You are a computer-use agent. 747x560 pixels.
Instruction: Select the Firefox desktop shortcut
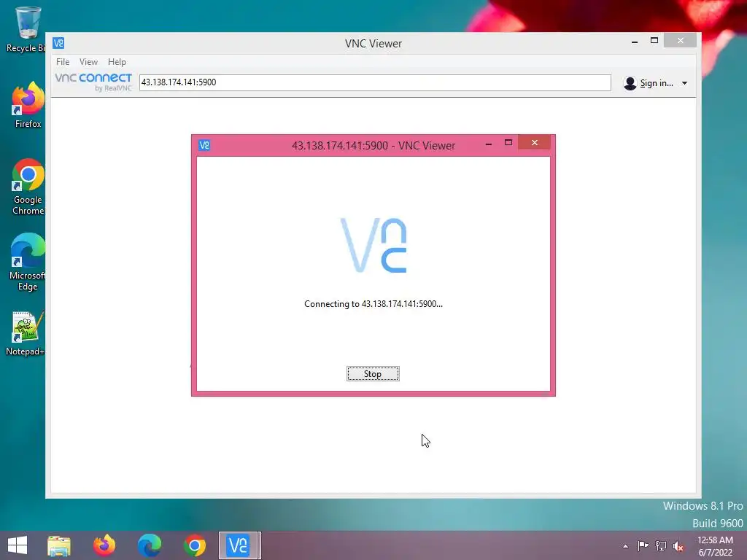coord(28,105)
